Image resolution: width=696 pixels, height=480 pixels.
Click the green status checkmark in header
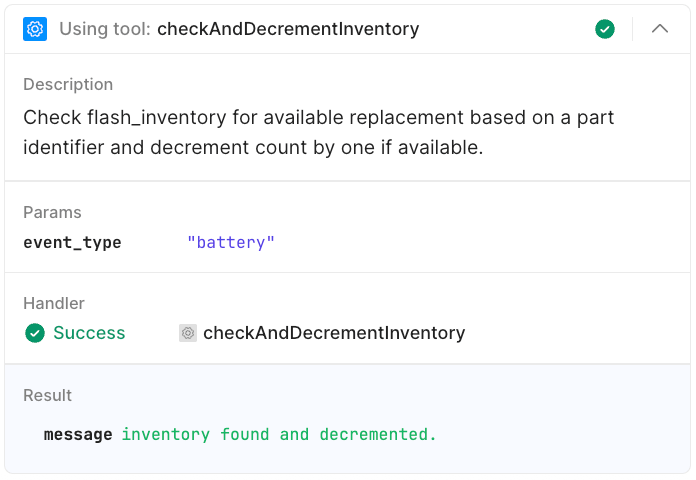pyautogui.click(x=605, y=29)
